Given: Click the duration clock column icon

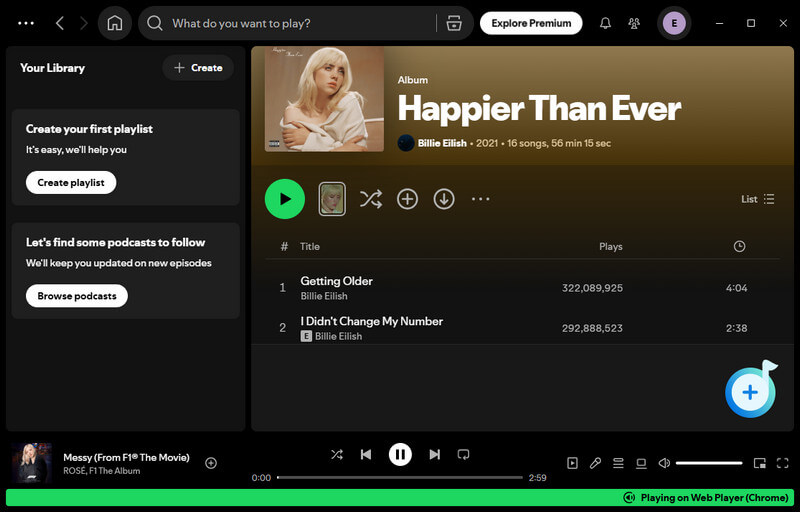Looking at the screenshot, I should [x=739, y=246].
